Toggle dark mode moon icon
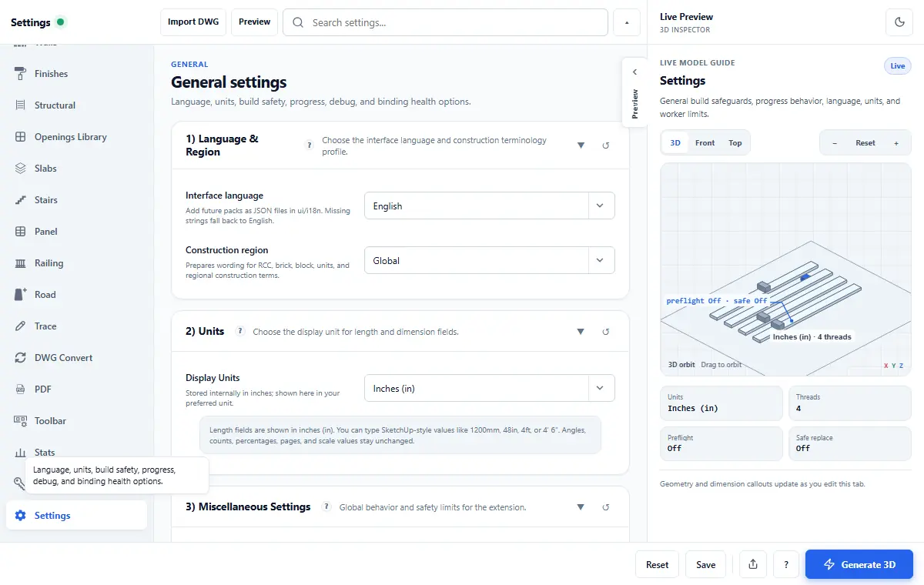Image resolution: width=924 pixels, height=585 pixels. [899, 22]
